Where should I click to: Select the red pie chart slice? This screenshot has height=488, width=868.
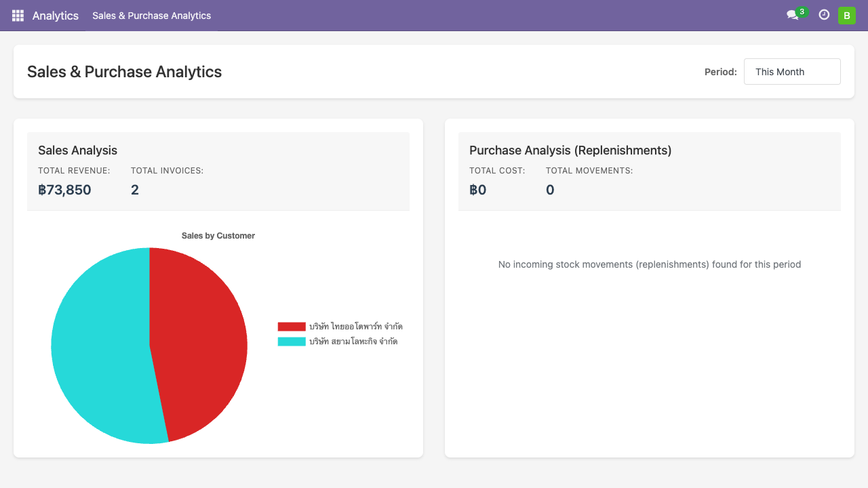197,325
